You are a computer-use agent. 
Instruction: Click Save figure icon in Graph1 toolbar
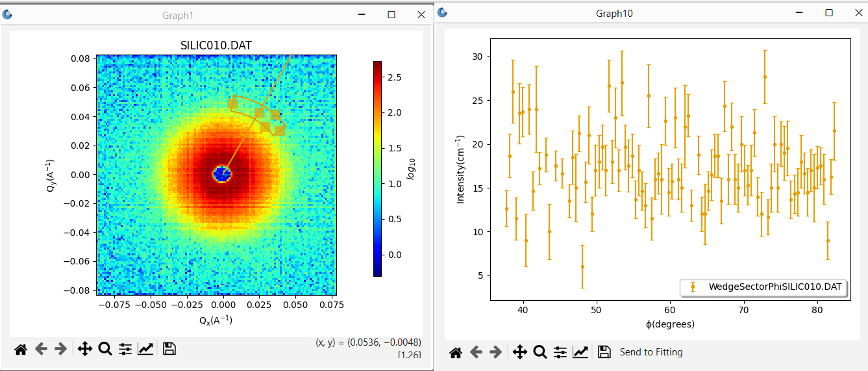click(x=169, y=349)
